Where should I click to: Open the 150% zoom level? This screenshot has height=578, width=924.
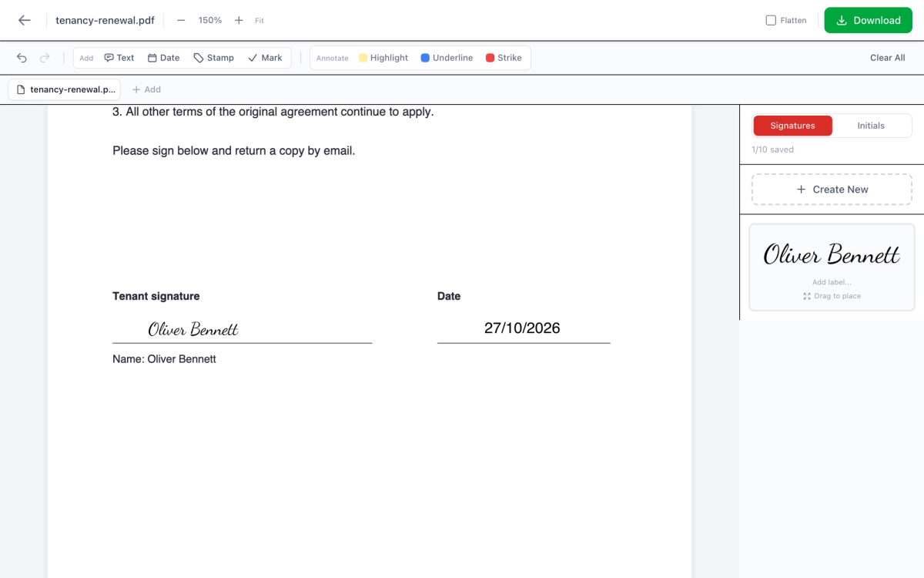coord(209,20)
